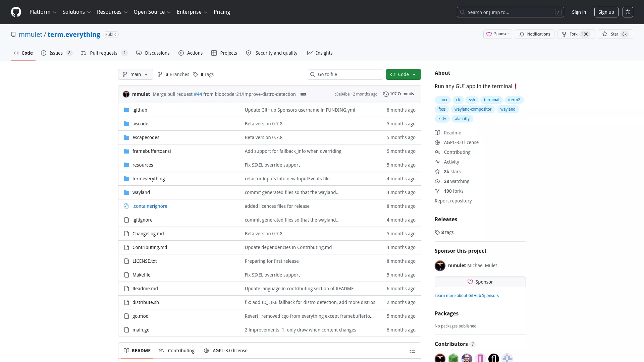This screenshot has width=644, height=362.
Task: Open README outline list icon
Action: pos(413,351)
